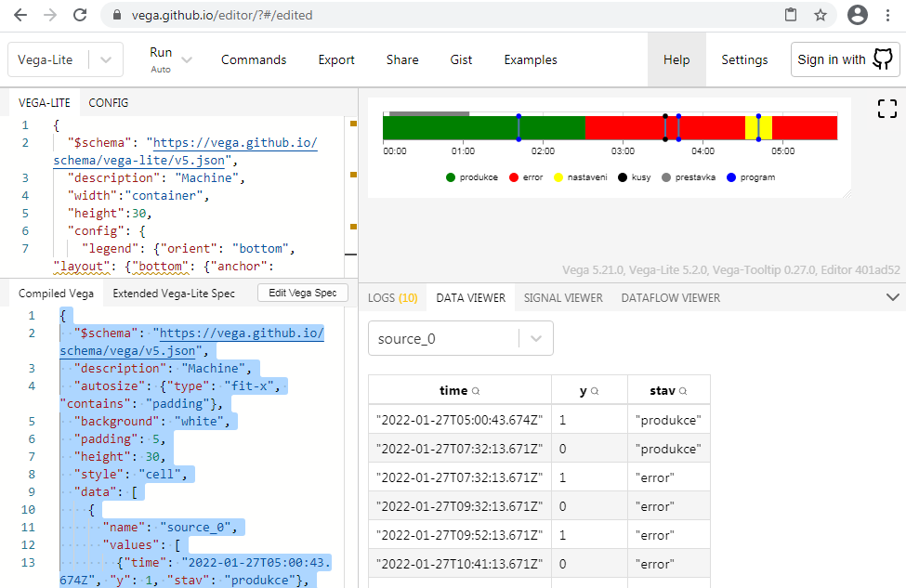The height and width of the screenshot is (588, 906).
Task: Open the DATAFLOW VIEWER tab
Action: click(670, 298)
